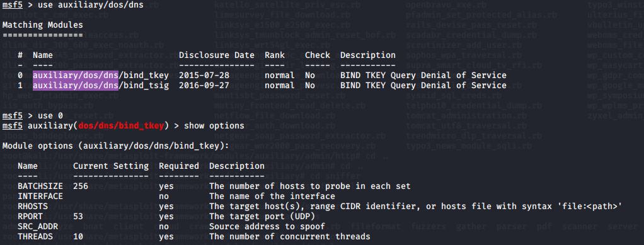Click 'yes' in the BATCHSIZE row

point(166,186)
